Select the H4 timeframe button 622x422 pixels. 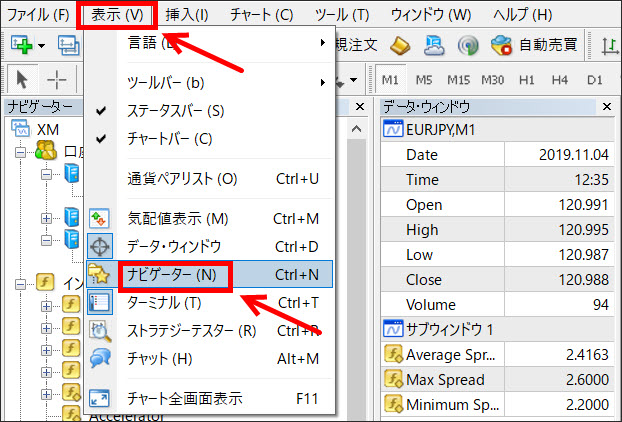(563, 79)
